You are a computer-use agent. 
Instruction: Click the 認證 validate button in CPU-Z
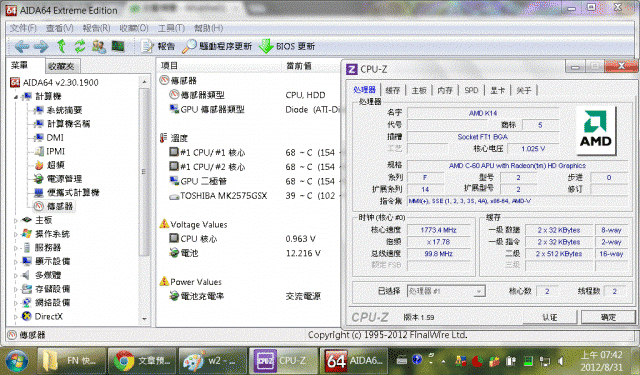(x=549, y=317)
